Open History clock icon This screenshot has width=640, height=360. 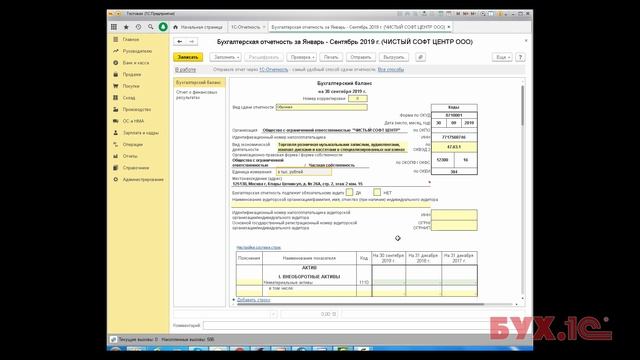138,27
